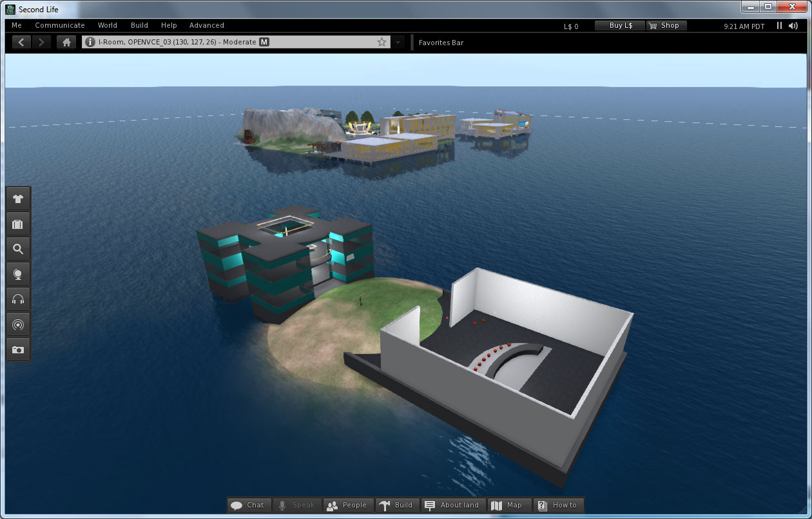The image size is (812, 519).
Task: Open How to help button
Action: (x=559, y=505)
